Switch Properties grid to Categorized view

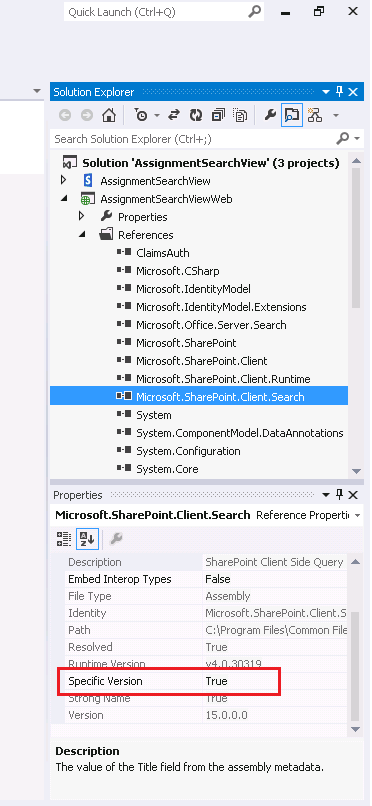[x=64, y=539]
